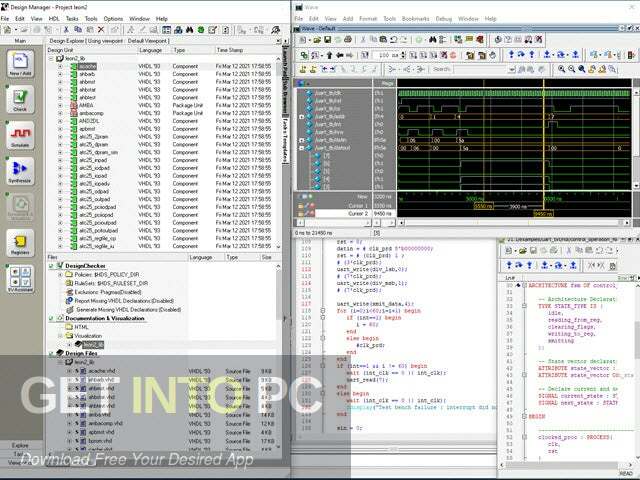
Task: Click the time step stepper in Wave toolbar
Action: tap(403, 55)
